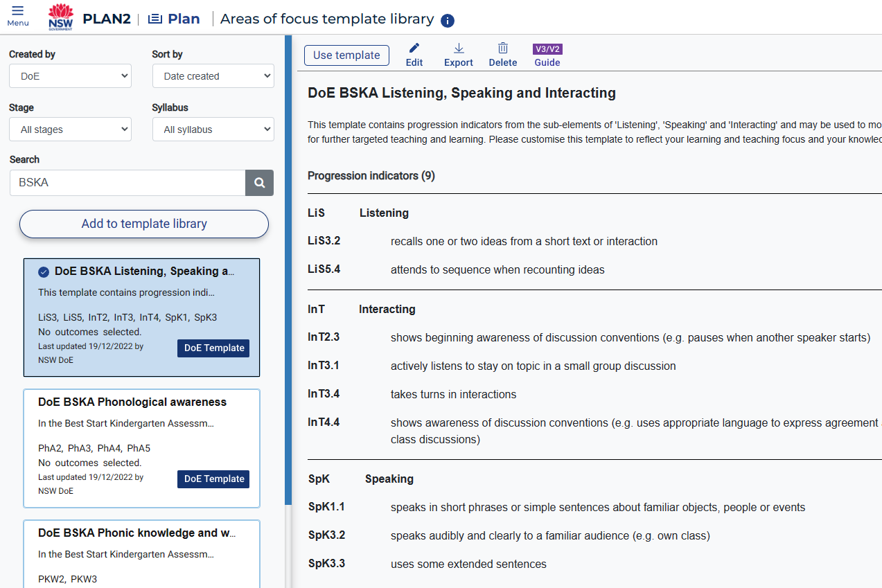Click 'uses some extended sentences' text
This screenshot has height=588, width=882.
coord(468,564)
